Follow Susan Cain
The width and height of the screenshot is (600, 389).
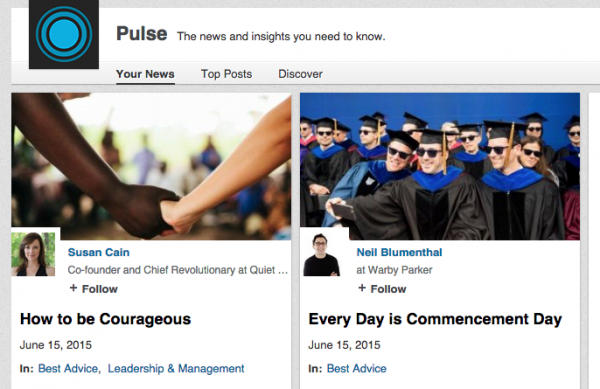tap(94, 289)
